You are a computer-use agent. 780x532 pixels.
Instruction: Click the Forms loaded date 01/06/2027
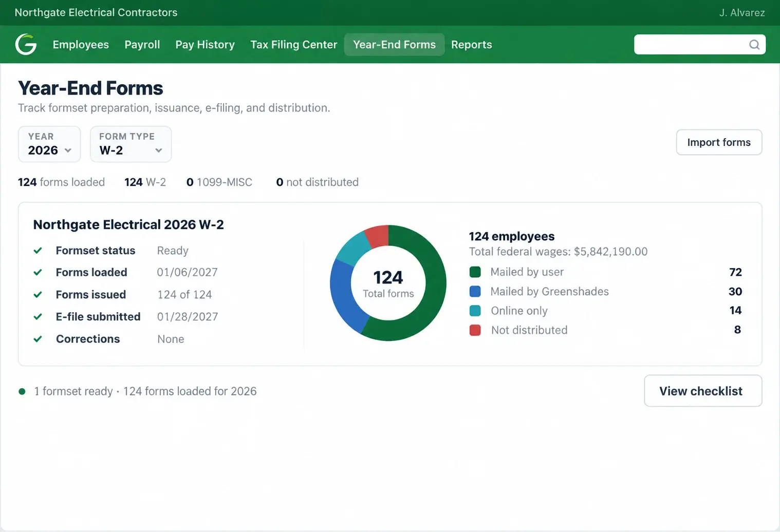pyautogui.click(x=188, y=272)
